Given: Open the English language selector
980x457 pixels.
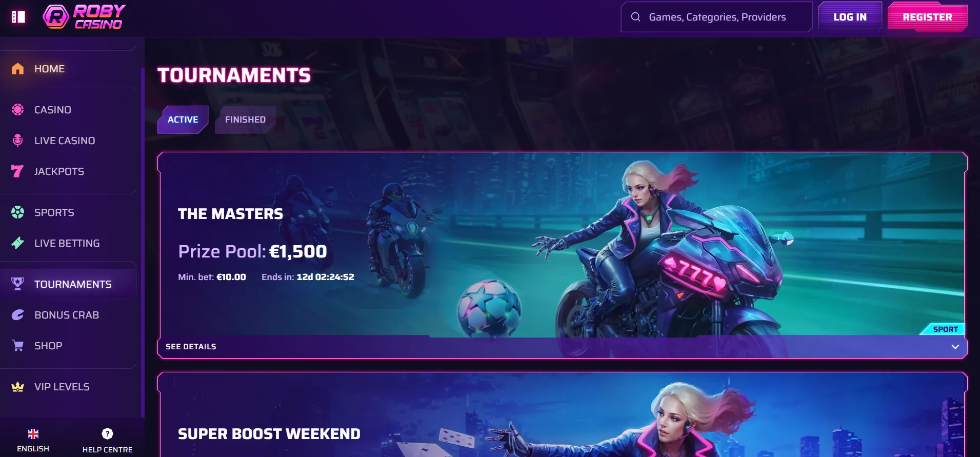Looking at the screenshot, I should pyautogui.click(x=33, y=441).
